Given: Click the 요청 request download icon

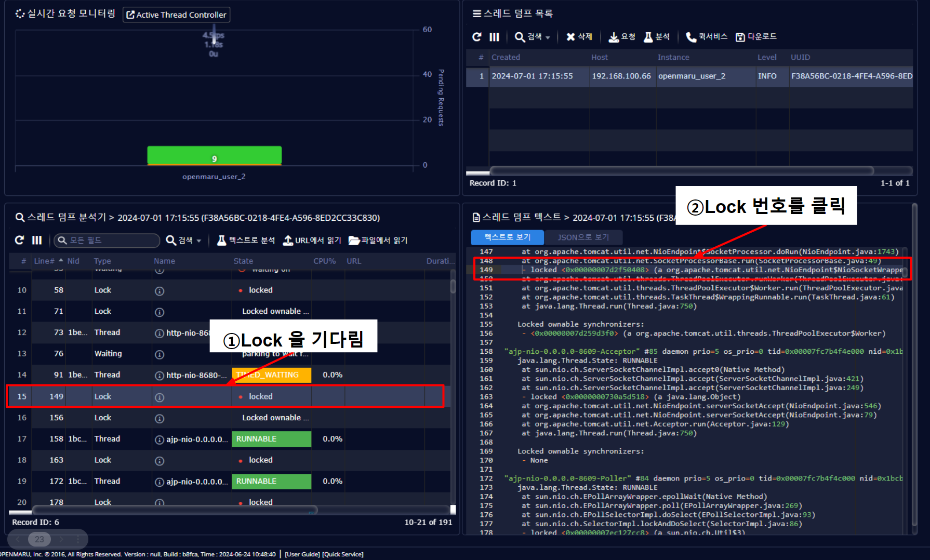Looking at the screenshot, I should [x=614, y=37].
